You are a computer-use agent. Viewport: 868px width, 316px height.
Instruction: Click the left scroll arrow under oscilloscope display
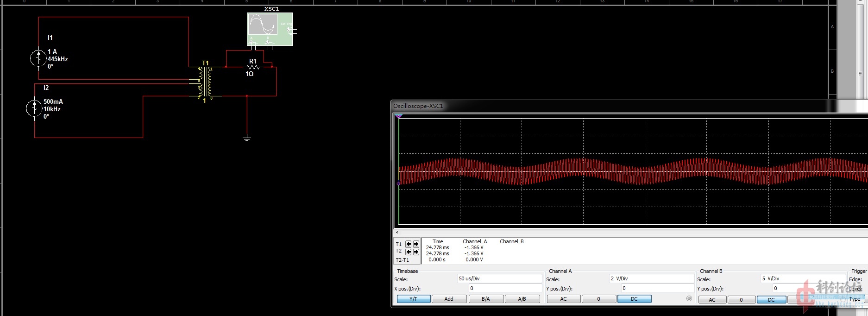[x=397, y=232]
